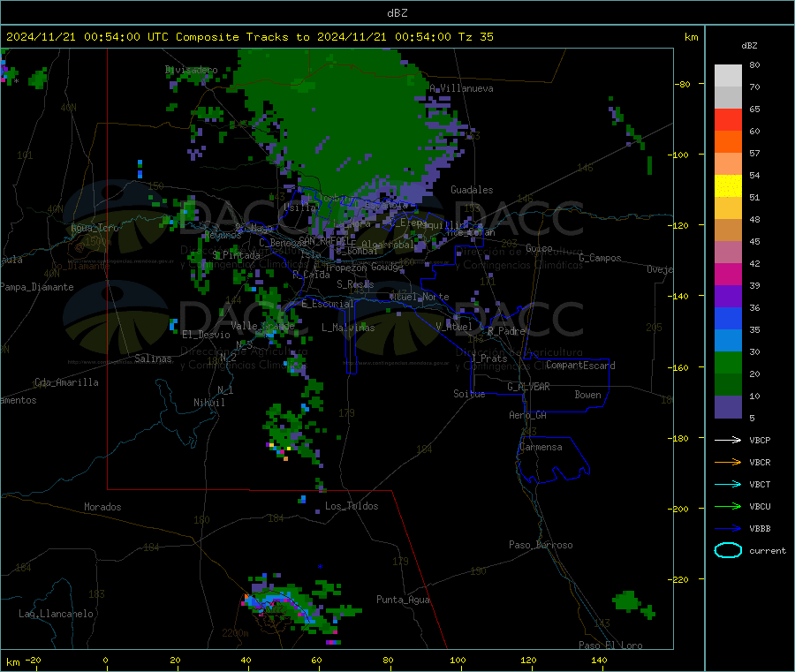Viewport: 795px width, 672px height.
Task: Click the Salinas place label
Action: (153, 359)
